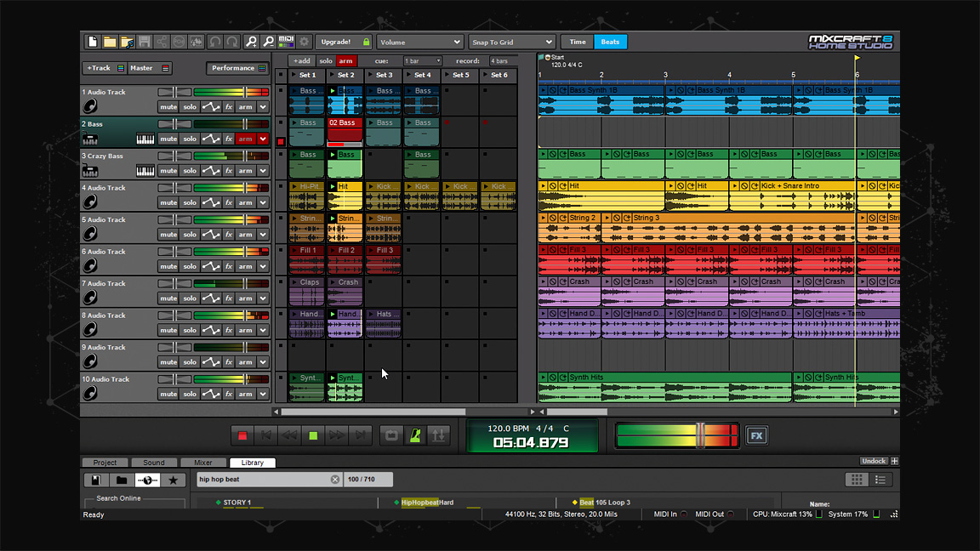
Task: Open the Metronome settings icon
Action: pos(413,435)
